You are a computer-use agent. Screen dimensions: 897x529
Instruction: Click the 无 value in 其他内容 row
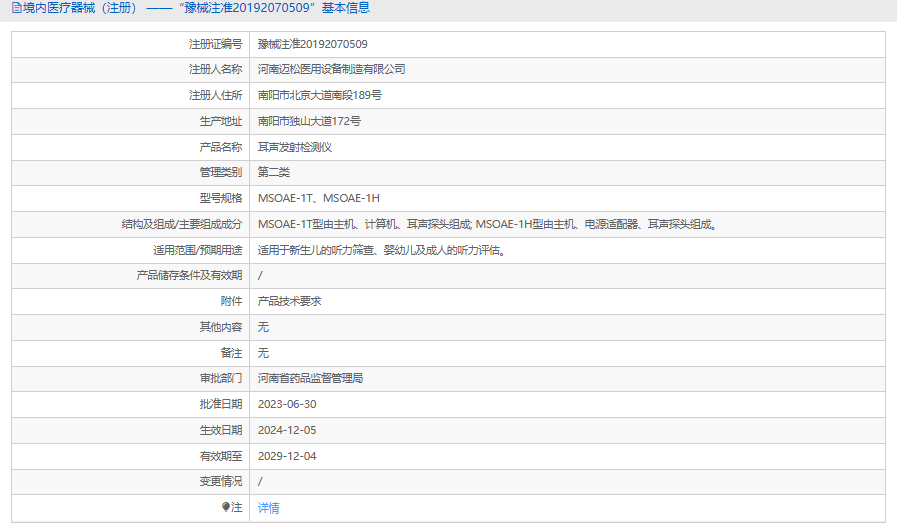263,327
